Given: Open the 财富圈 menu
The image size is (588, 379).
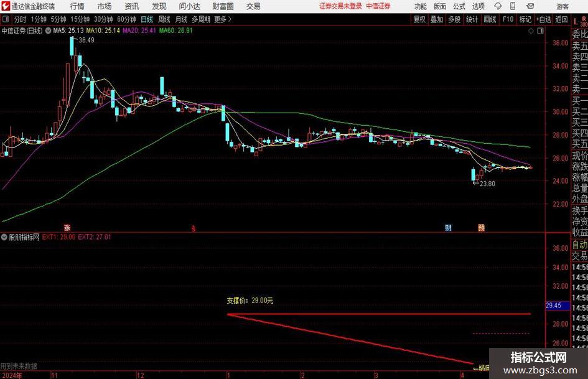Looking at the screenshot, I should pyautogui.click(x=223, y=6).
